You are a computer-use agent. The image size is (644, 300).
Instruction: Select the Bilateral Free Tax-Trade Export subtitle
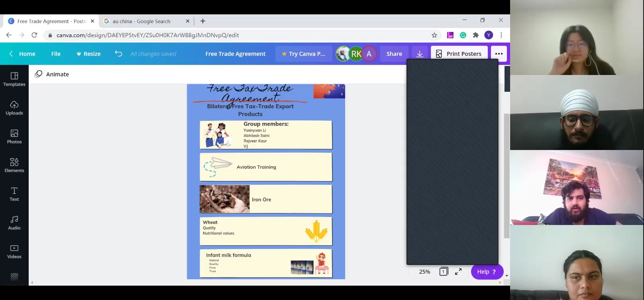click(x=250, y=110)
